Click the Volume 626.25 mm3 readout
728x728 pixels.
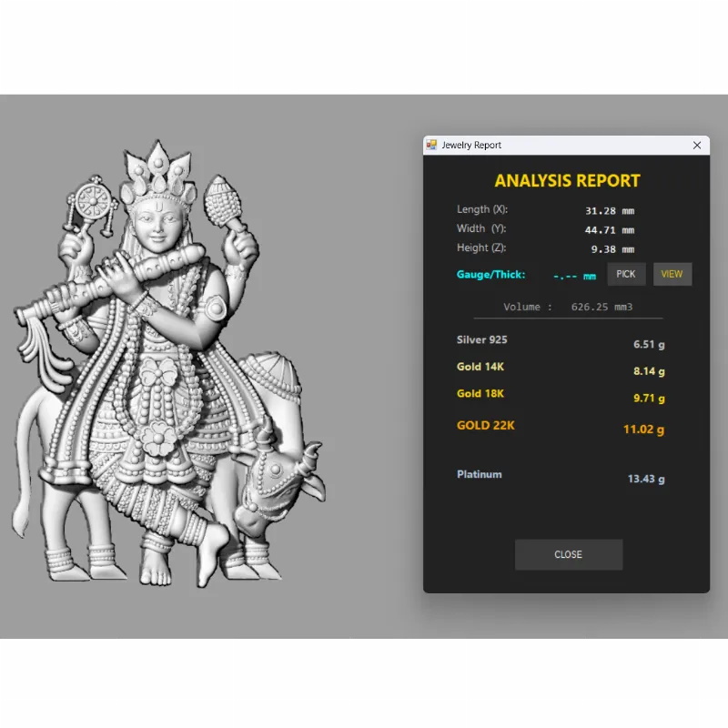click(x=566, y=307)
